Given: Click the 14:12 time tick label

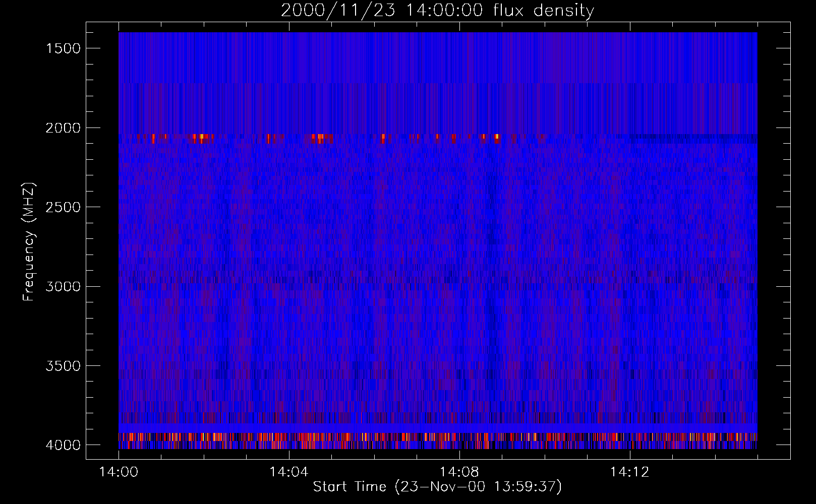Looking at the screenshot, I should click(629, 472).
